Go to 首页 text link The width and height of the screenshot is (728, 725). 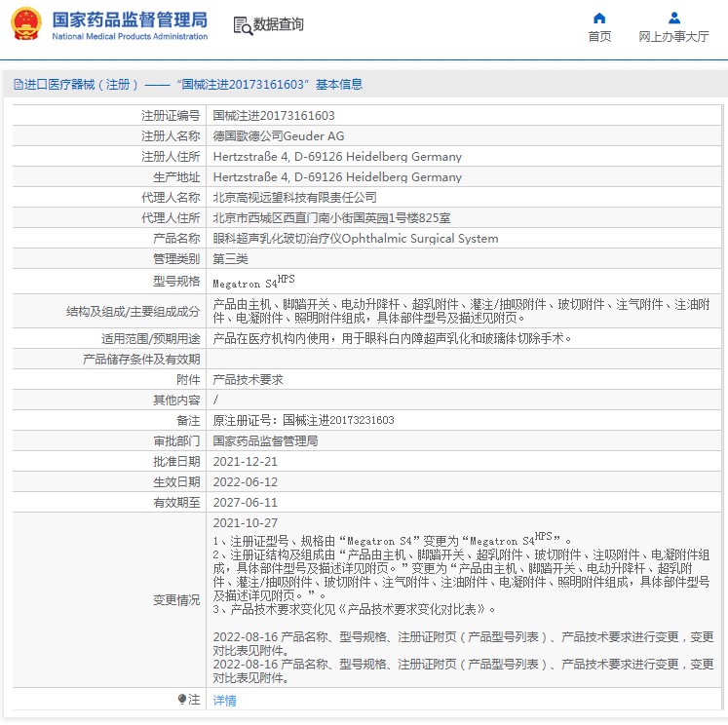click(599, 37)
